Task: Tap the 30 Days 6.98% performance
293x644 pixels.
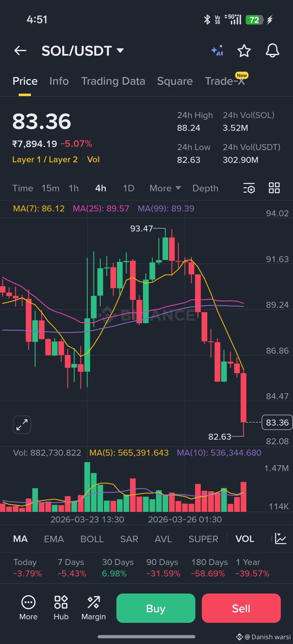Action: click(118, 568)
